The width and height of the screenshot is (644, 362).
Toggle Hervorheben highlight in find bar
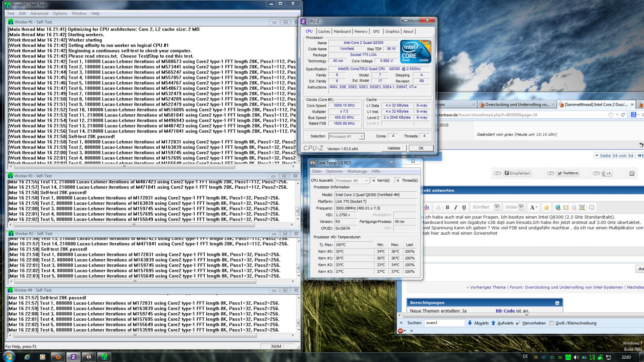point(531,323)
